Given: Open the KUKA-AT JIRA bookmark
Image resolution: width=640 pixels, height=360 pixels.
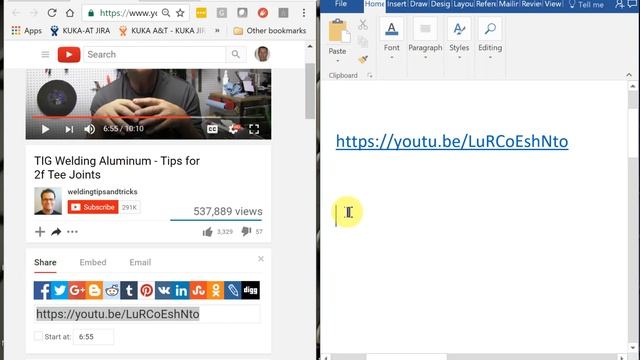Looking at the screenshot, I should coord(80,31).
